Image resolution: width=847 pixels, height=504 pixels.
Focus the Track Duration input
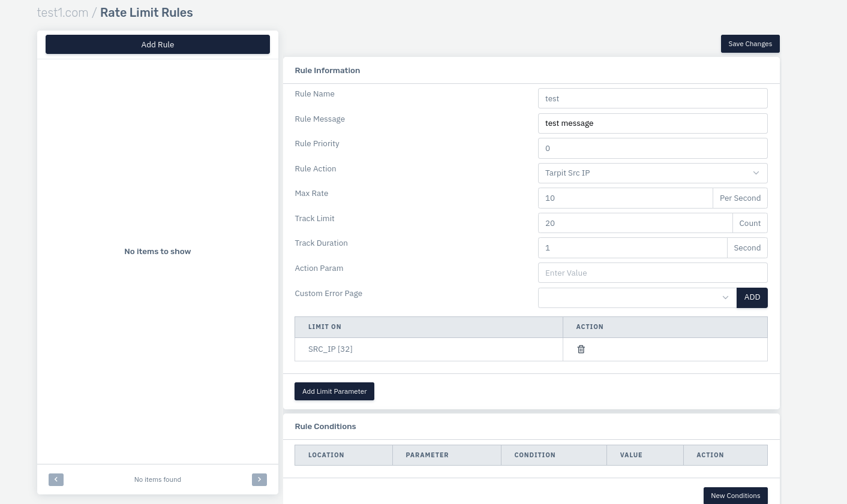[632, 248]
